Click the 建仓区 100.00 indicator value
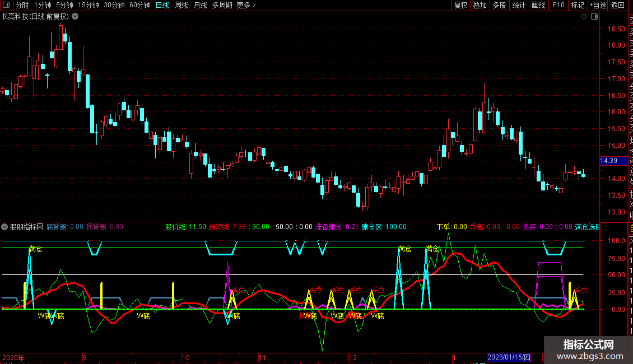Viewport: 633px width, 364px height. coord(384,227)
